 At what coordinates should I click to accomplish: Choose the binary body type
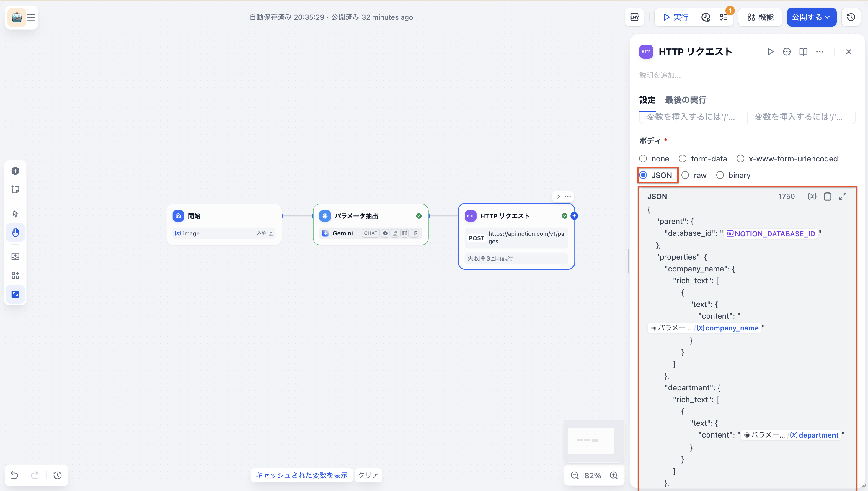click(x=720, y=175)
